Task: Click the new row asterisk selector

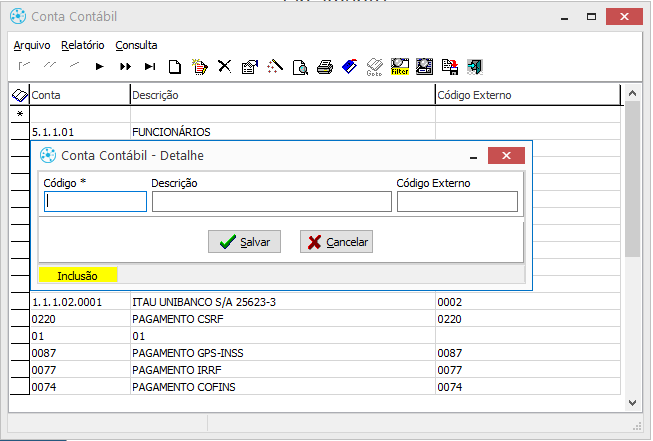Action: point(20,114)
